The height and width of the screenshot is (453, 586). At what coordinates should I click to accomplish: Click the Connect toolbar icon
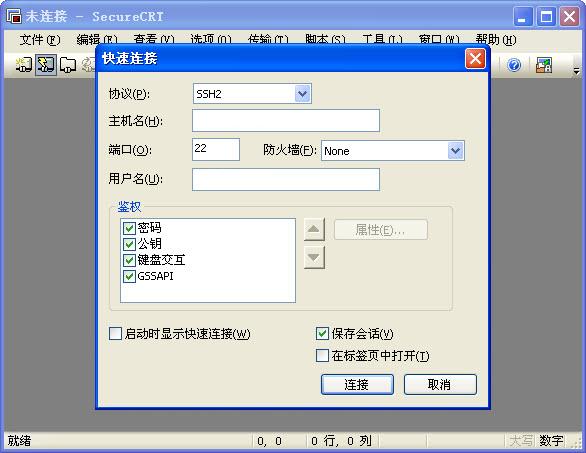click(x=24, y=65)
